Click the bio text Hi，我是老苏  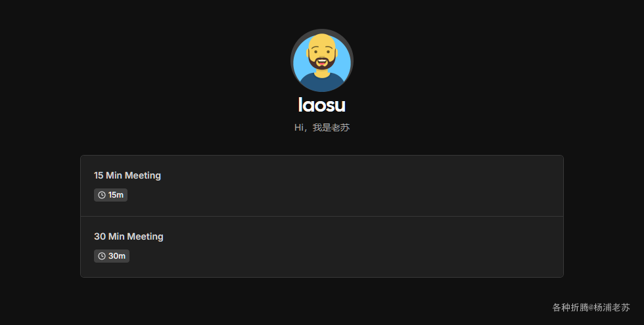(x=322, y=127)
